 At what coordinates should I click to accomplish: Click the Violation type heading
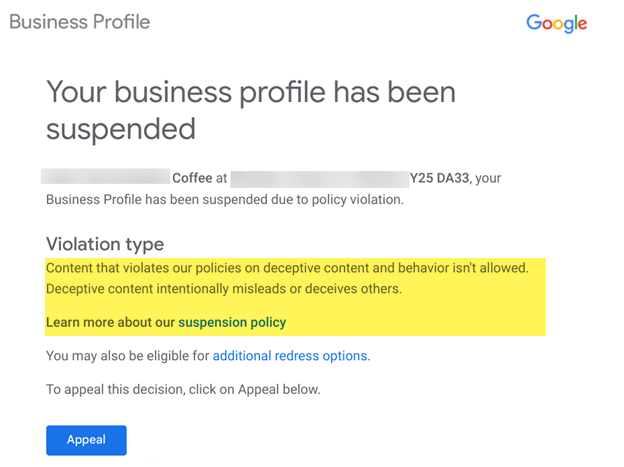[105, 244]
